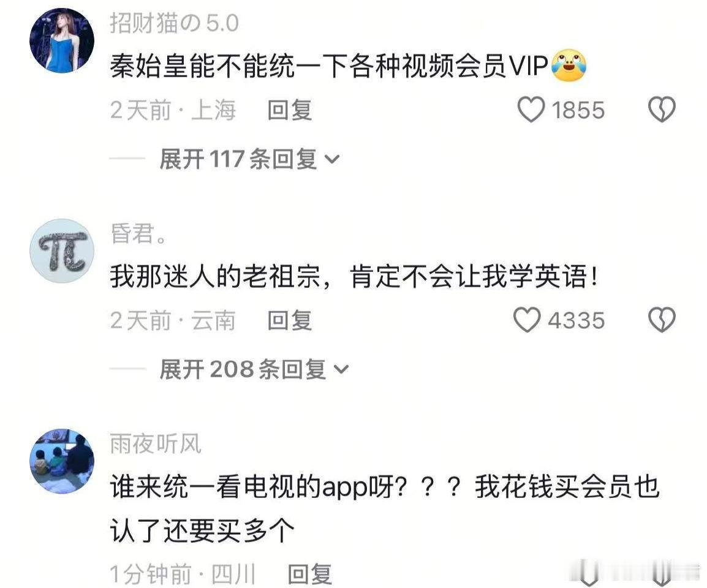Open avatar of 雨夜听风
Image resolution: width=707 pixels, height=588 pixels.
click(x=62, y=461)
